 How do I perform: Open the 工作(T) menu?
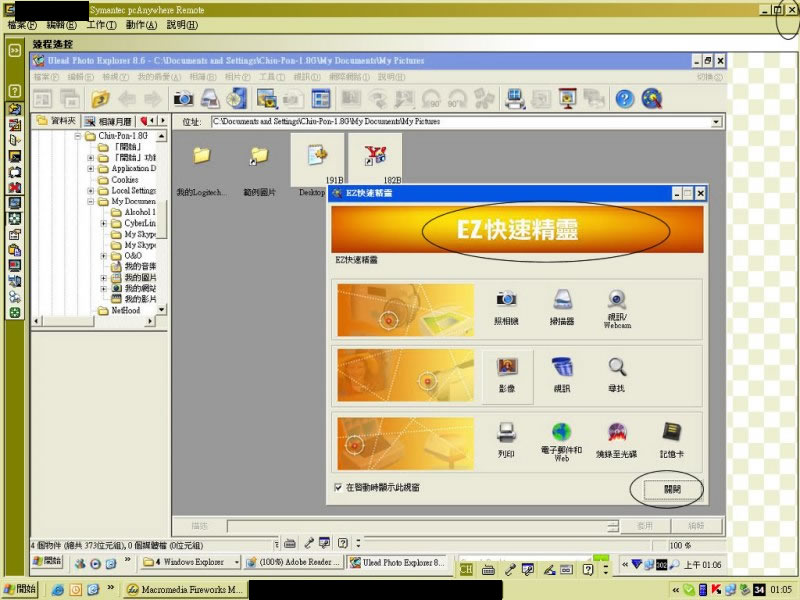101,24
